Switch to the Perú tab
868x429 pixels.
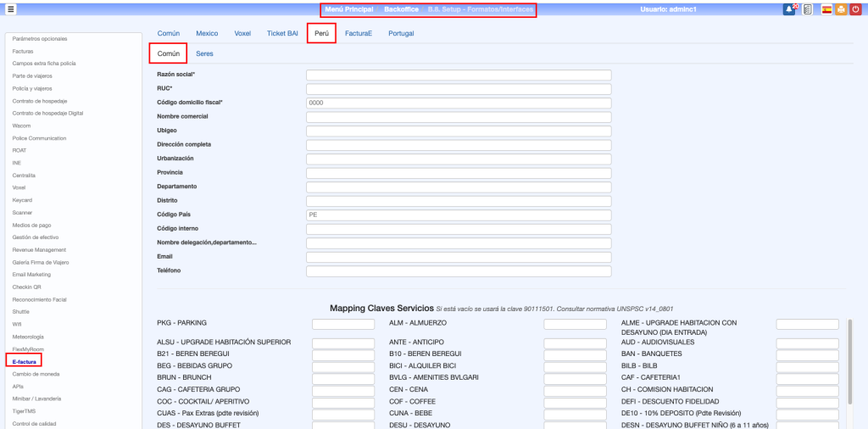(x=321, y=33)
